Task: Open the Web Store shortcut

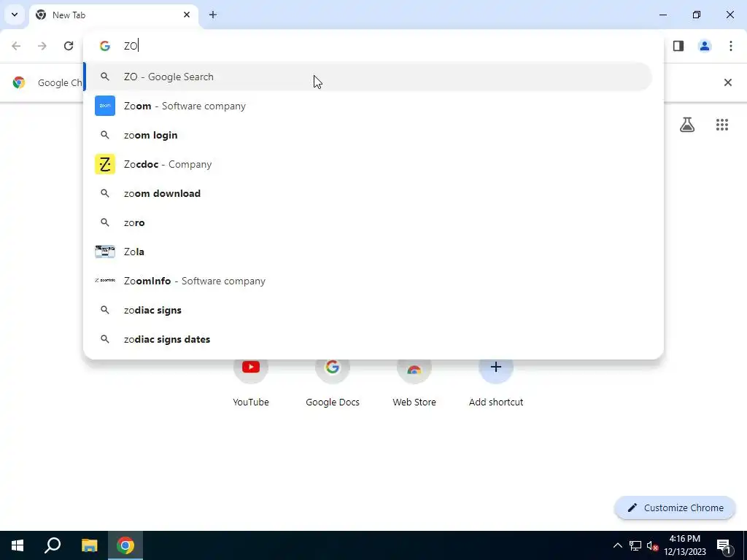Action: (414, 381)
